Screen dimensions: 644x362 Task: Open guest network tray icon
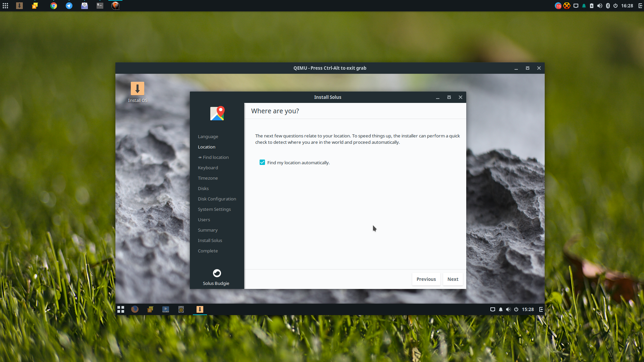pos(493,309)
